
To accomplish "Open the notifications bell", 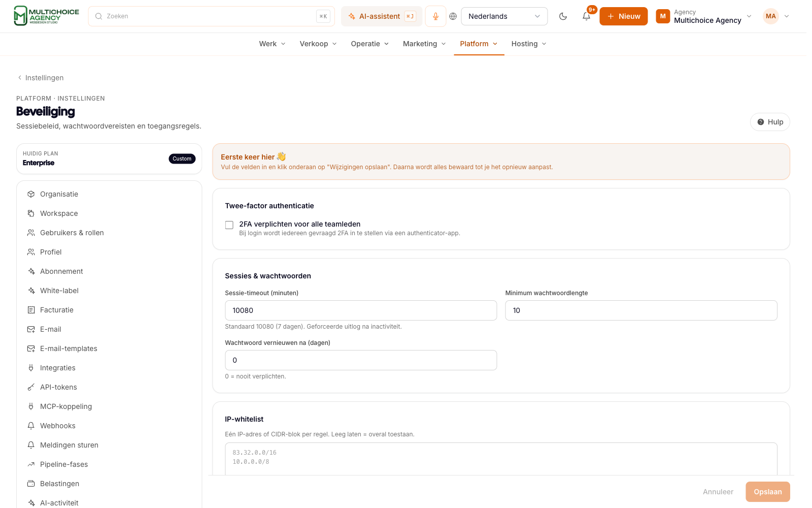I will 586,16.
